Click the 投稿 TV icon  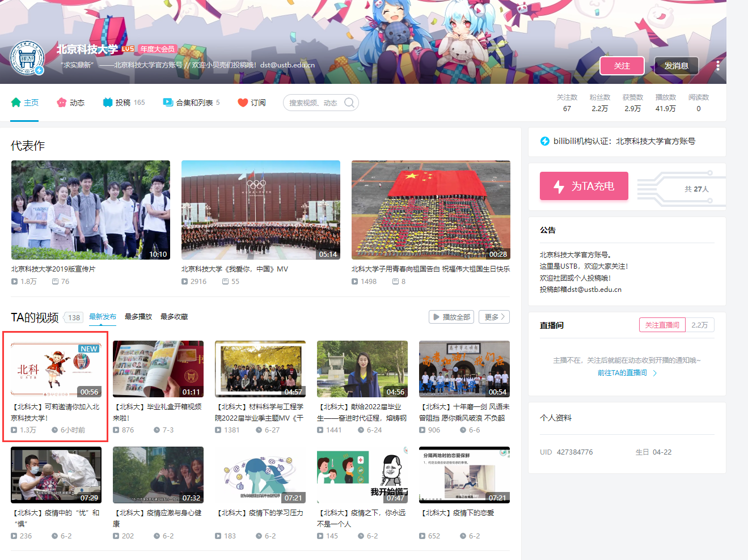pos(108,103)
